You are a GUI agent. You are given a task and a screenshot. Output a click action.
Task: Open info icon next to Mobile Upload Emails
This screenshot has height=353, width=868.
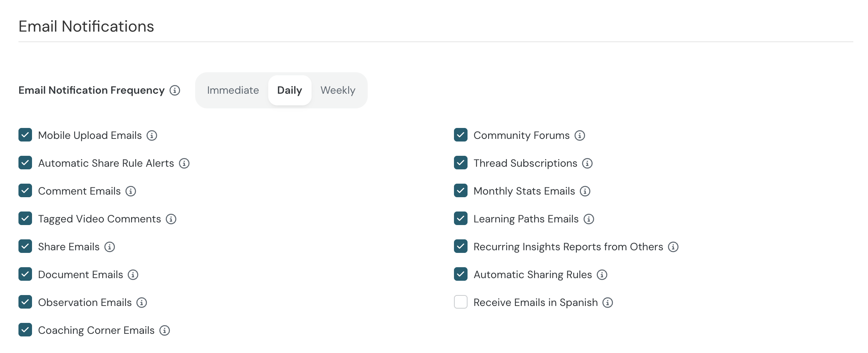[x=152, y=135]
